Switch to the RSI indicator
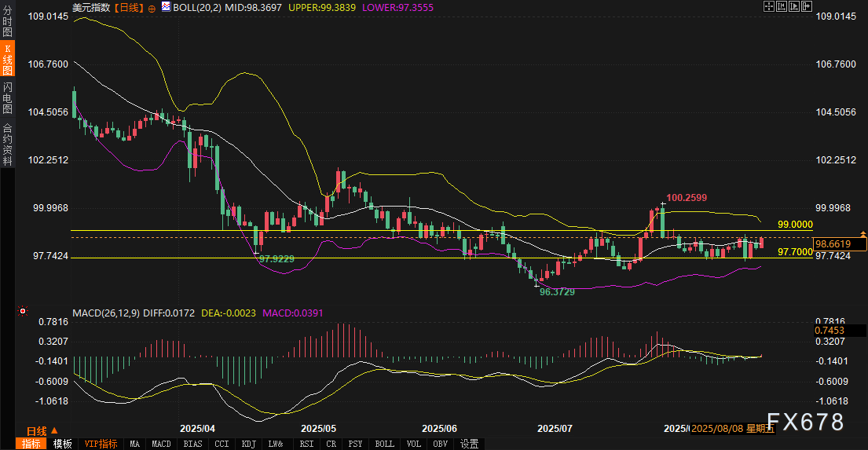This screenshot has height=450, width=868. click(305, 444)
